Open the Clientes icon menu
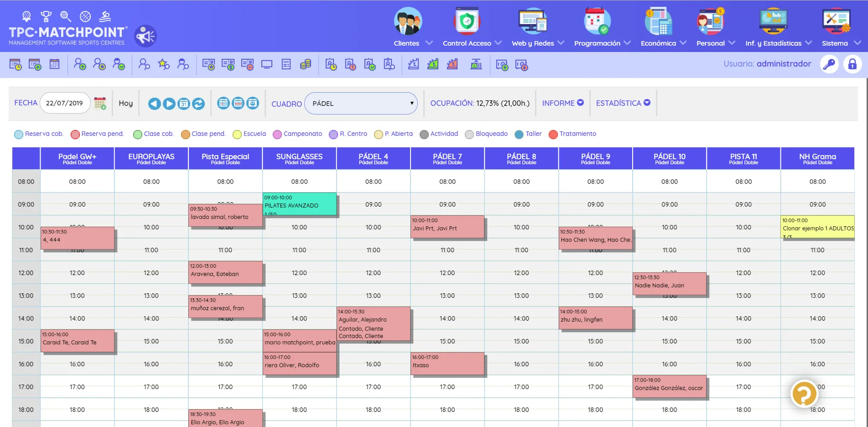This screenshot has height=427, width=868. pos(408,21)
